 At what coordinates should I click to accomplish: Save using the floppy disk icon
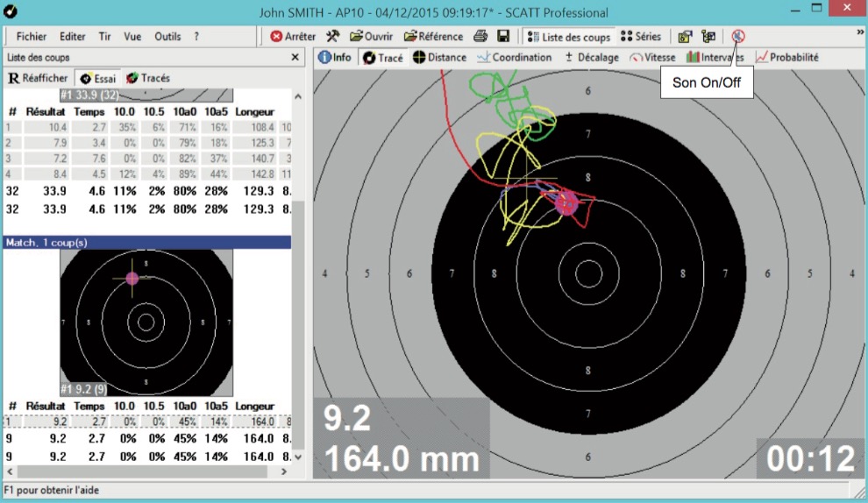[x=503, y=37]
